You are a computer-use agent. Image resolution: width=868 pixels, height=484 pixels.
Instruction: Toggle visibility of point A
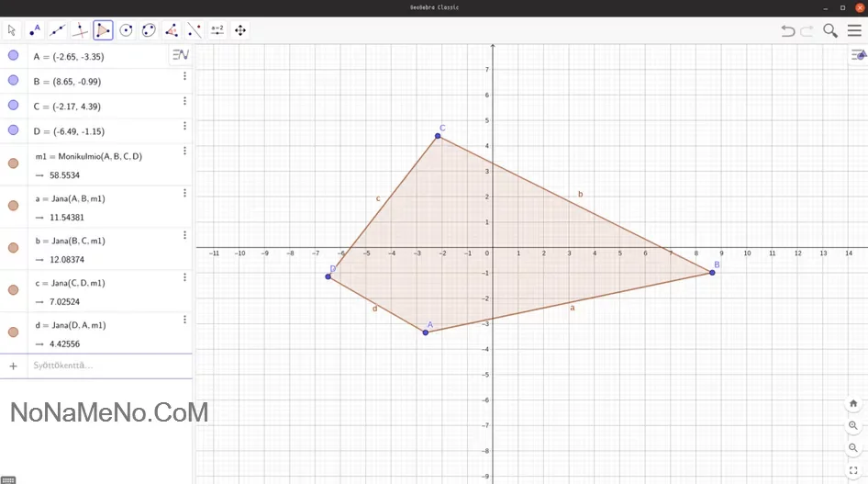coord(13,56)
